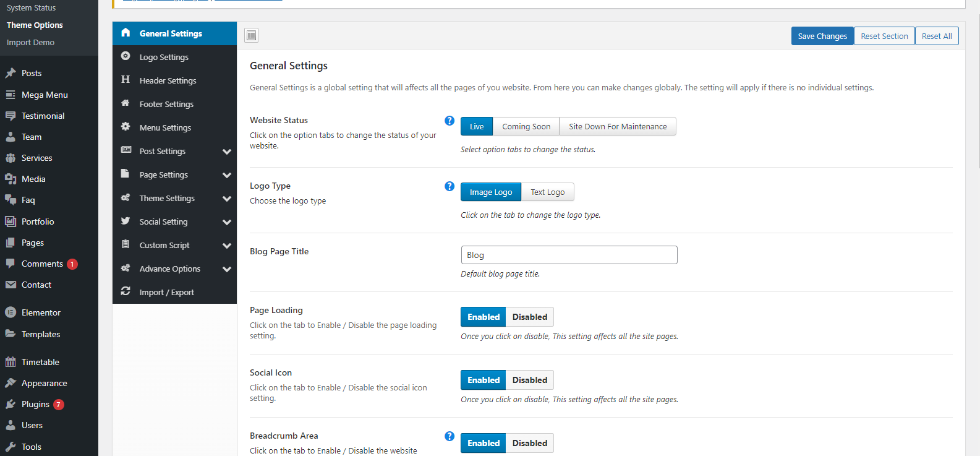Image resolution: width=980 pixels, height=456 pixels.
Task: Click the Timetable calendar icon
Action: point(11,362)
